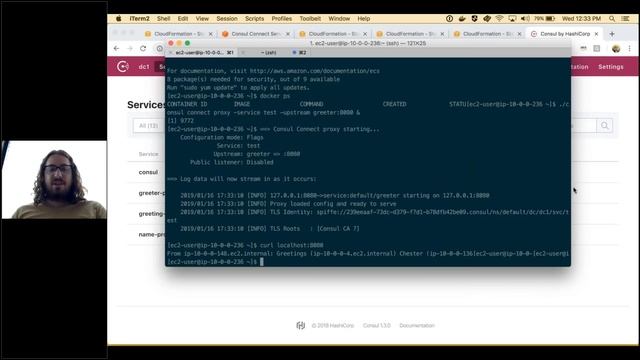The height and width of the screenshot is (360, 640).
Task: Open the Toolbelt menu
Action: point(310,18)
